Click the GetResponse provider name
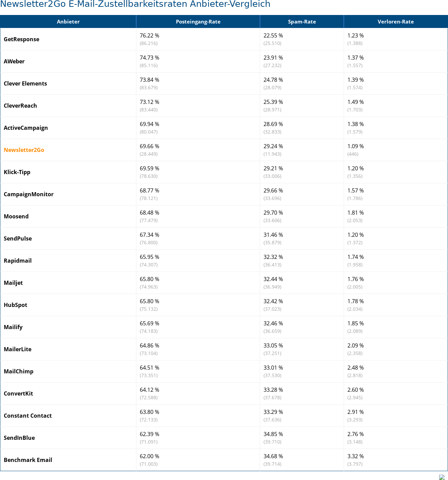 pos(21,39)
